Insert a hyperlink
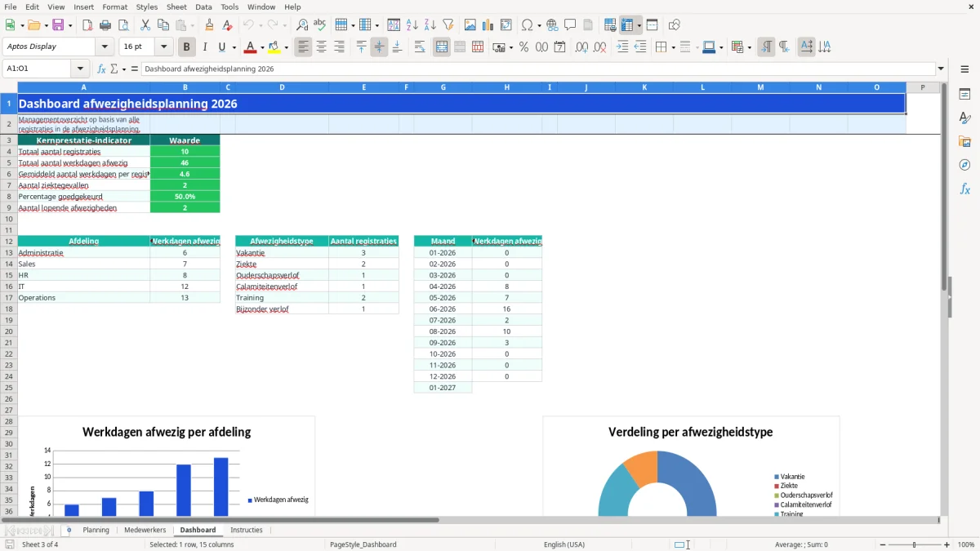 [552, 25]
